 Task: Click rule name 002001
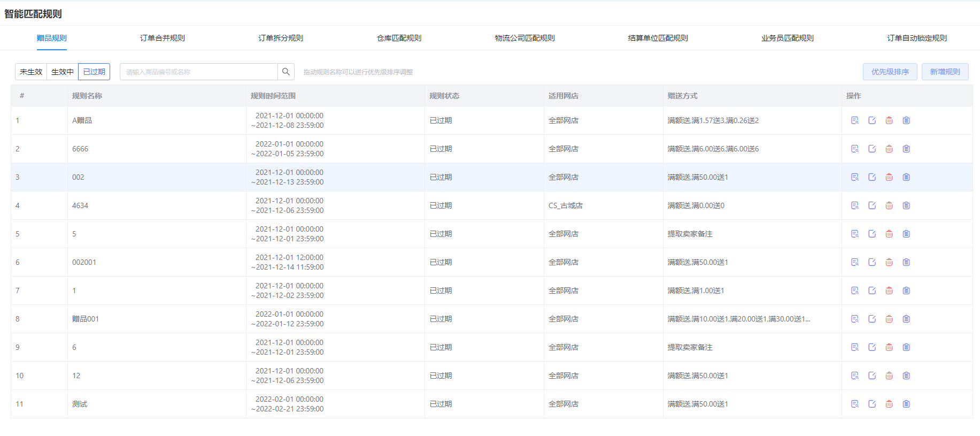84,262
